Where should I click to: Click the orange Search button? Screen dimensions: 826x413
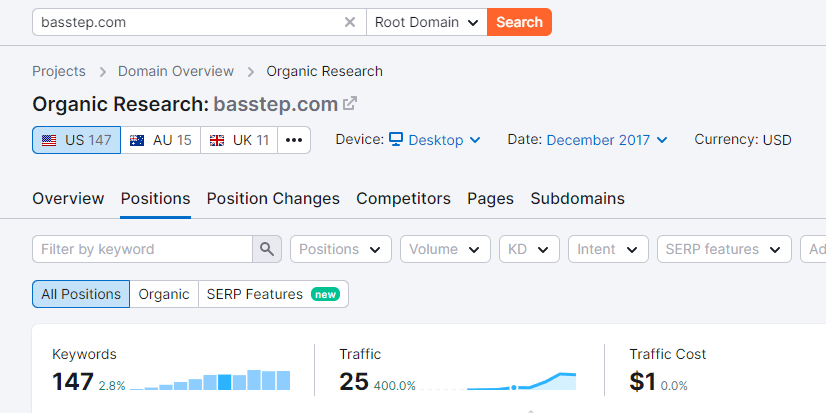coord(519,22)
